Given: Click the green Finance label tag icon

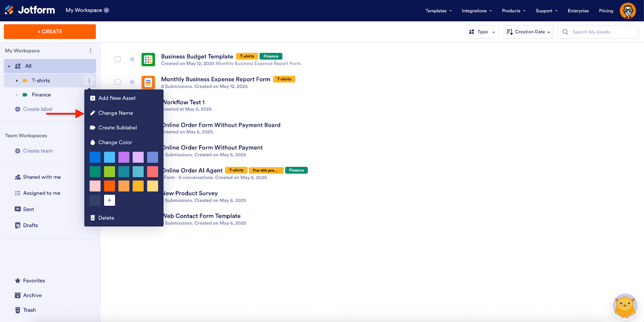Looking at the screenshot, I should coord(25,95).
